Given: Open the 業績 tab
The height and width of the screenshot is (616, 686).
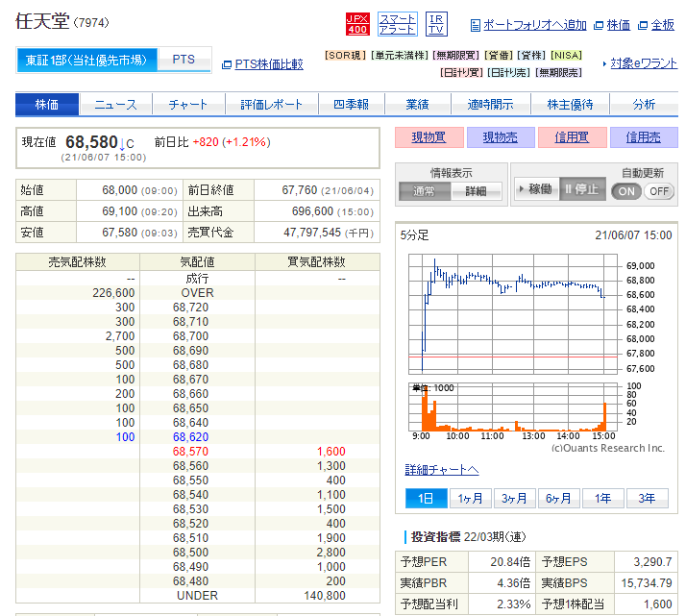Looking at the screenshot, I should coord(417,105).
